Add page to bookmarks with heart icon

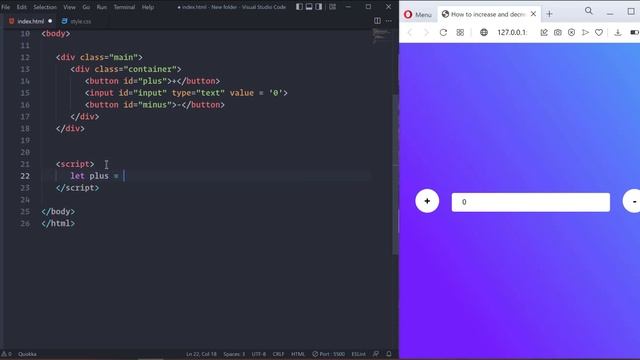coord(599,33)
